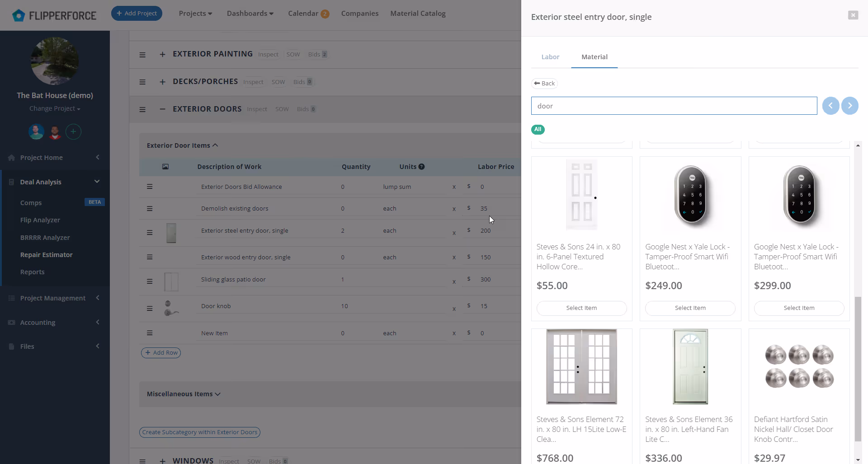Expand the Miscellaneous Items subcategory
This screenshot has width=868, height=464.
(x=184, y=394)
